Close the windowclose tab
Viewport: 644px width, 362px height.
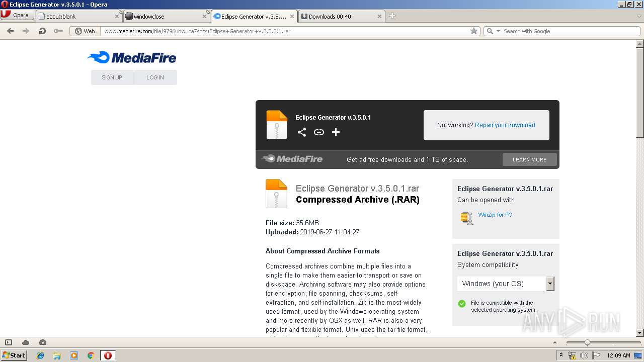point(204,17)
